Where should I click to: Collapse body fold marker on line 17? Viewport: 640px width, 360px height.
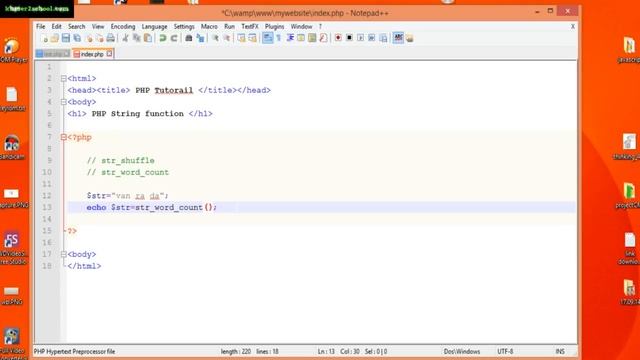(x=63, y=254)
